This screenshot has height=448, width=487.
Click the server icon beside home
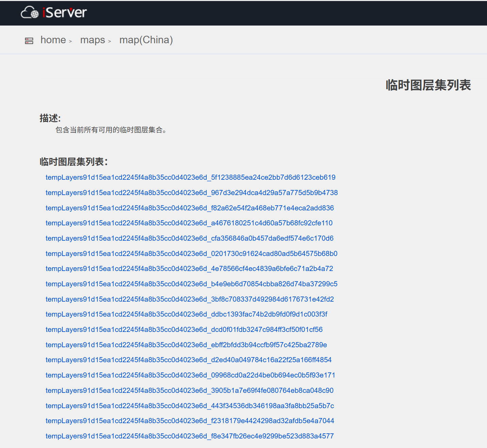(x=29, y=41)
